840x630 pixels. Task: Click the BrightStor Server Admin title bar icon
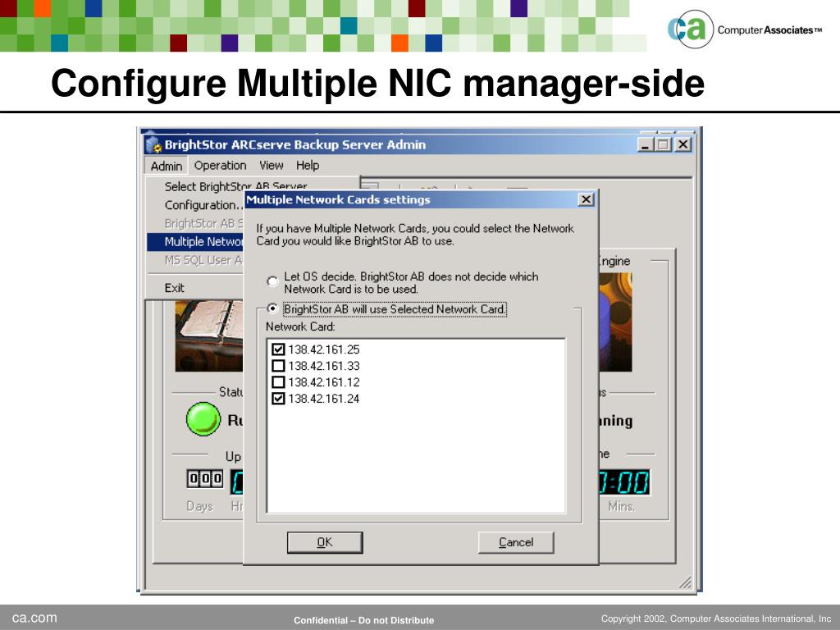pyautogui.click(x=153, y=144)
